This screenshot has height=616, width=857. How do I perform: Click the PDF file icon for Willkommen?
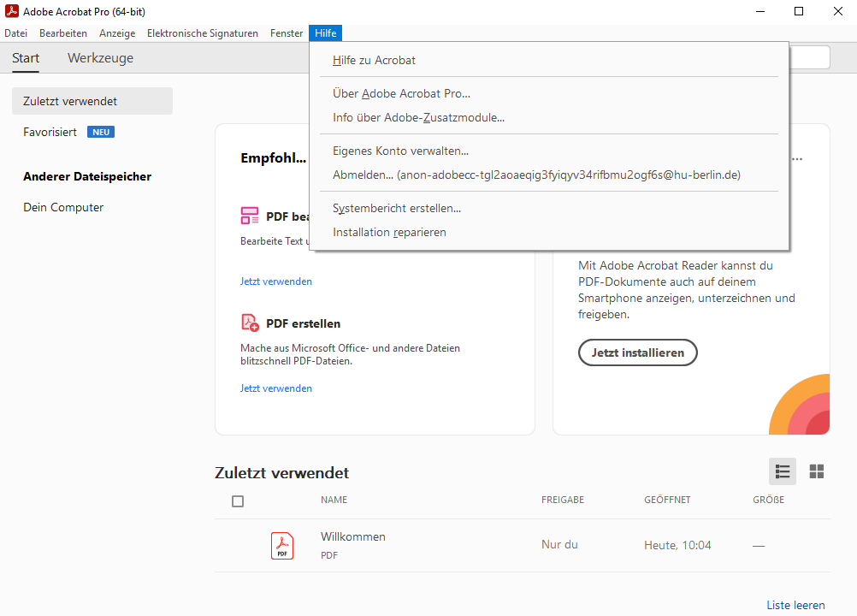click(282, 545)
